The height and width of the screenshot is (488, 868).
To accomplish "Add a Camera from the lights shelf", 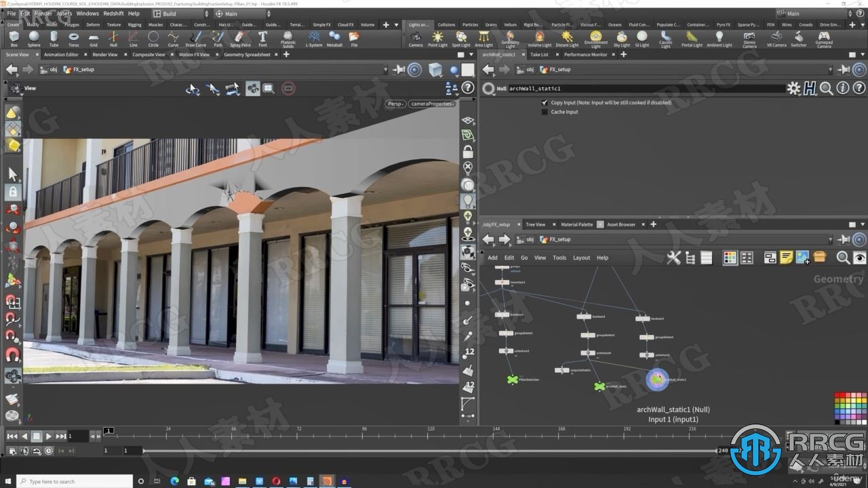I will (x=415, y=39).
